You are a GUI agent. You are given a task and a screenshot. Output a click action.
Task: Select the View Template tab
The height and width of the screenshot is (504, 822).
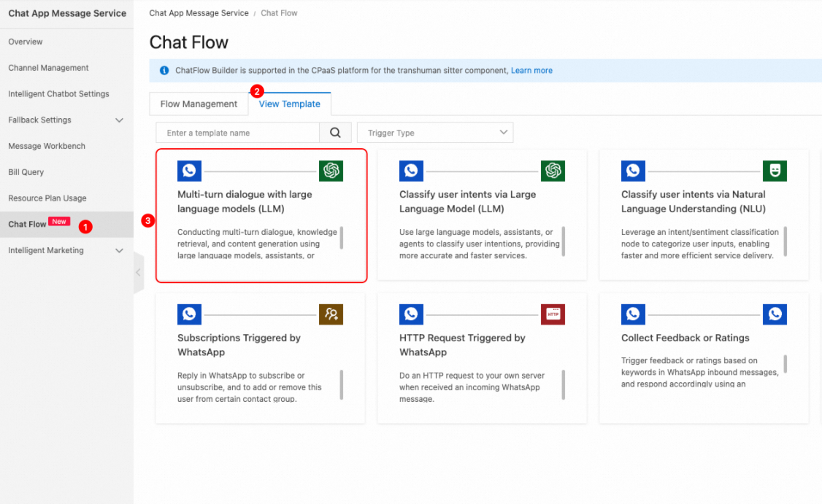tap(289, 104)
